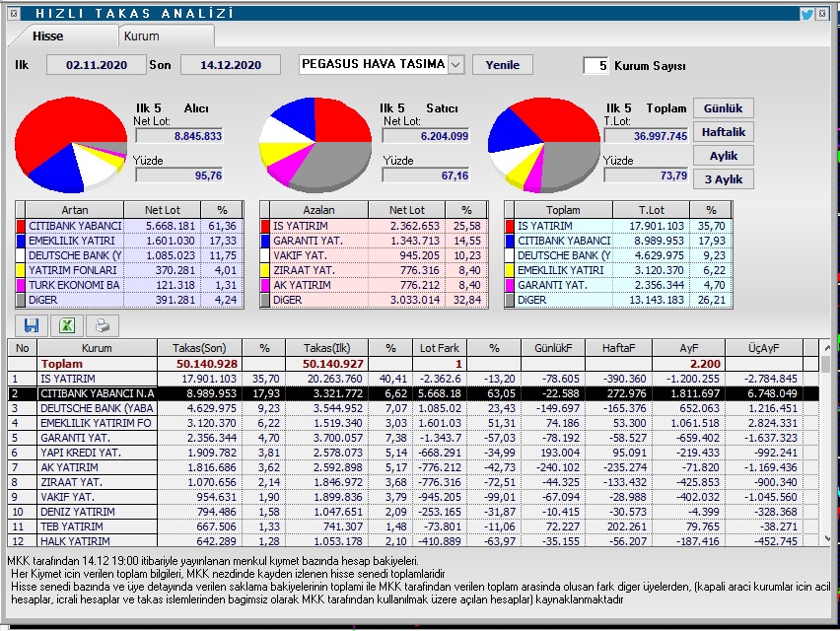Click the Ilk date field 02.11.2020
The width and height of the screenshot is (840, 631).
point(97,65)
